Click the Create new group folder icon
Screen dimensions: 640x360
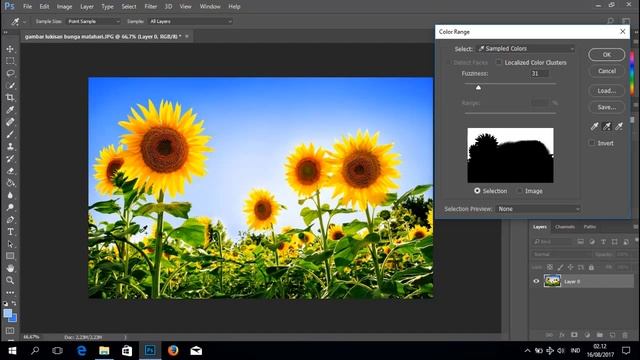600,335
